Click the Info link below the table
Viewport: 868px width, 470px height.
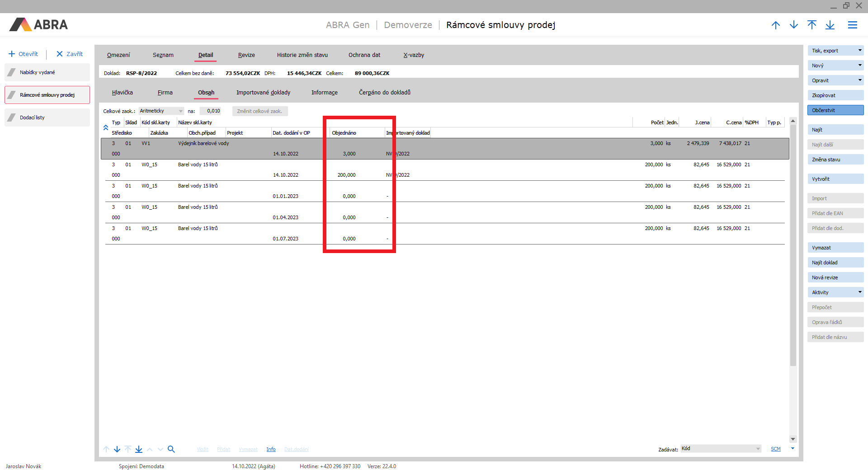click(x=271, y=449)
